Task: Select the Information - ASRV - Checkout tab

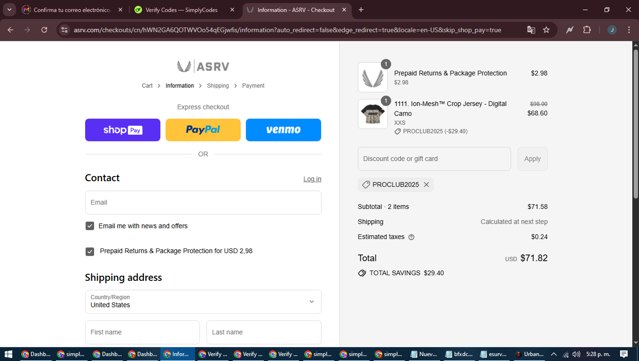Action: tap(295, 10)
